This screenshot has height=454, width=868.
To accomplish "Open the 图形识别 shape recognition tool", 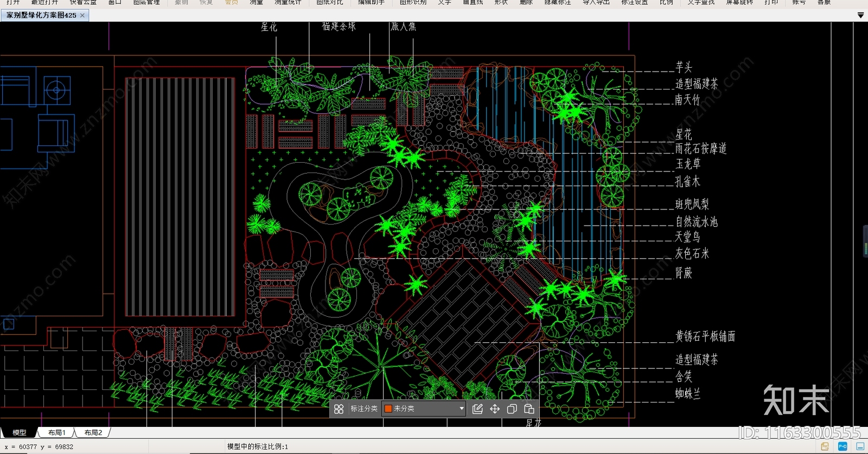I will 413,3.
